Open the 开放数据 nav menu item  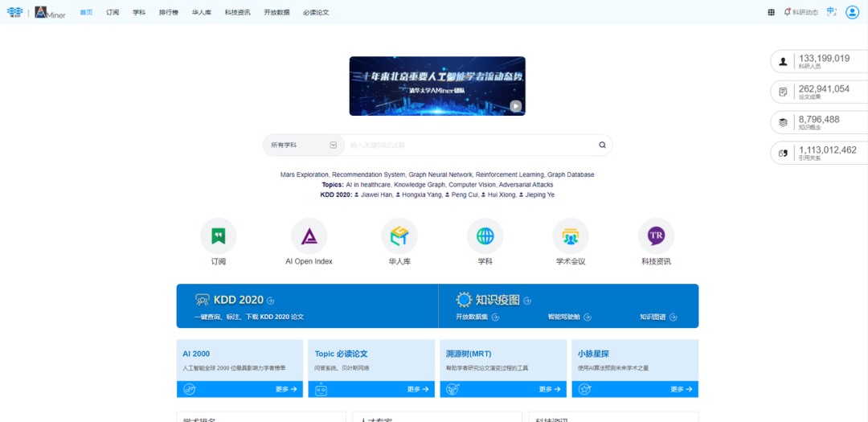point(276,12)
